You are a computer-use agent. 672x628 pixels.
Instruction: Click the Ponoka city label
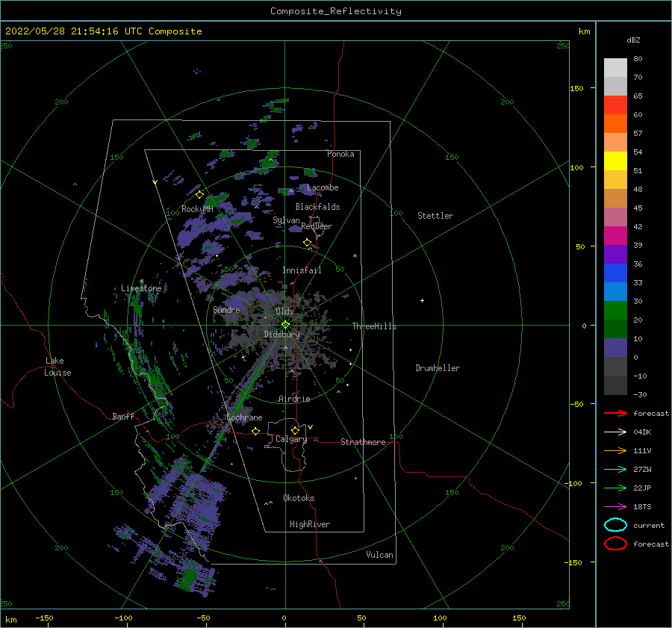coord(340,154)
